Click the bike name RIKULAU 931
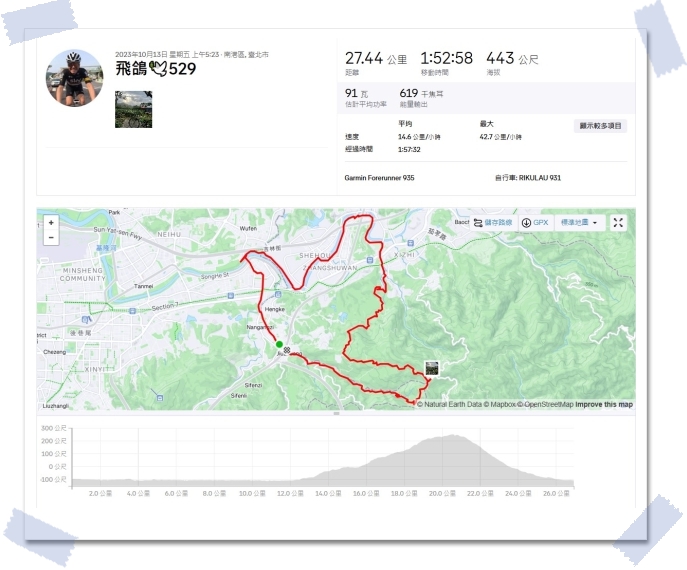 (540, 177)
